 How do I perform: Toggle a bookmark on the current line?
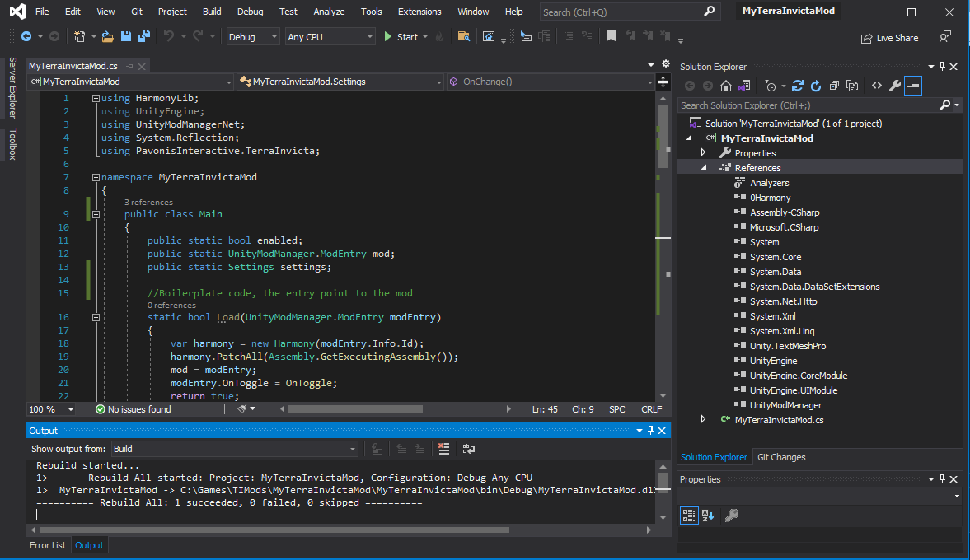[x=611, y=36]
